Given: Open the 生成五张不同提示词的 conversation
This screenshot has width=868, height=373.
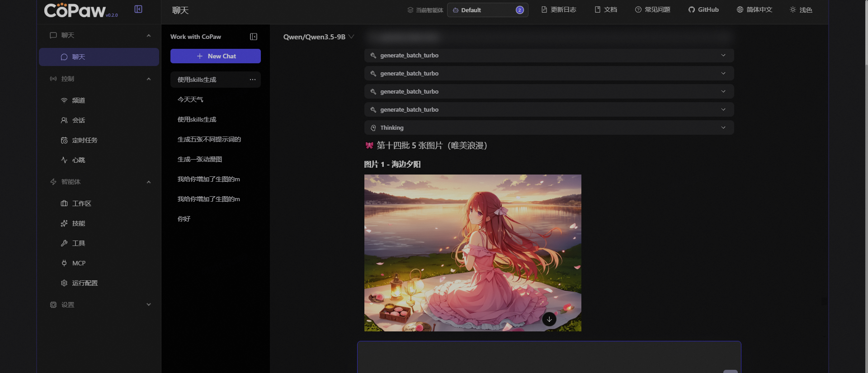Looking at the screenshot, I should (216, 139).
